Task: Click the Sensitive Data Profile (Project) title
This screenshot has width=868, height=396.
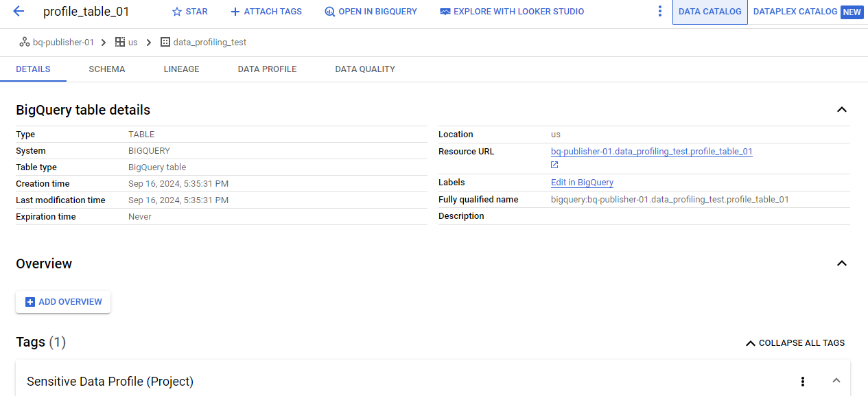Action: coord(110,382)
